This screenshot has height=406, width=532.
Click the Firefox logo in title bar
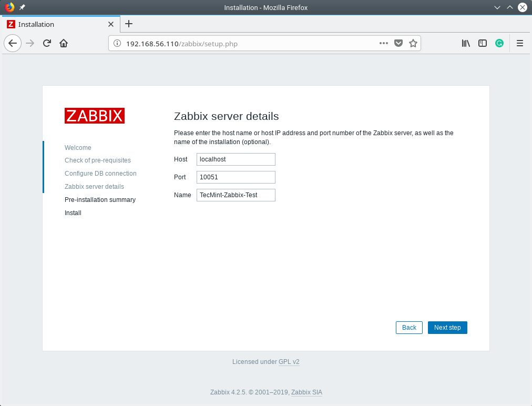point(9,7)
